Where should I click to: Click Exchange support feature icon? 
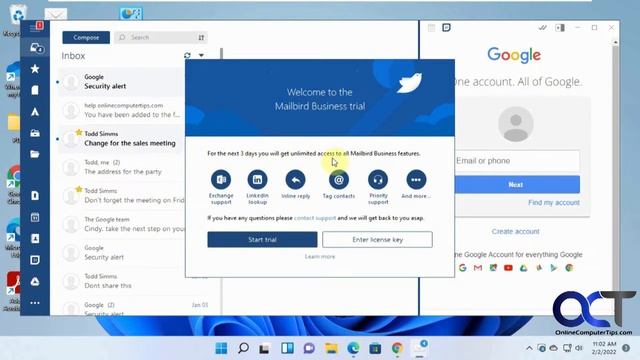click(x=221, y=180)
